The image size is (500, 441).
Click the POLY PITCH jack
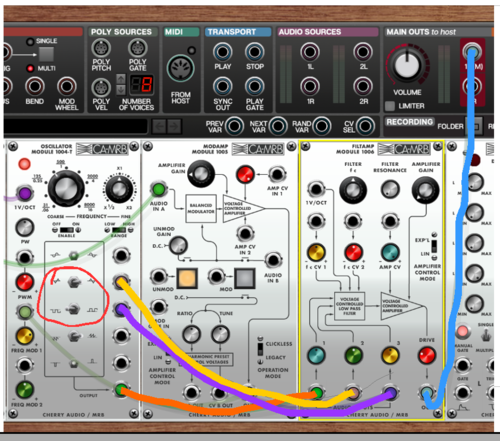[101, 48]
